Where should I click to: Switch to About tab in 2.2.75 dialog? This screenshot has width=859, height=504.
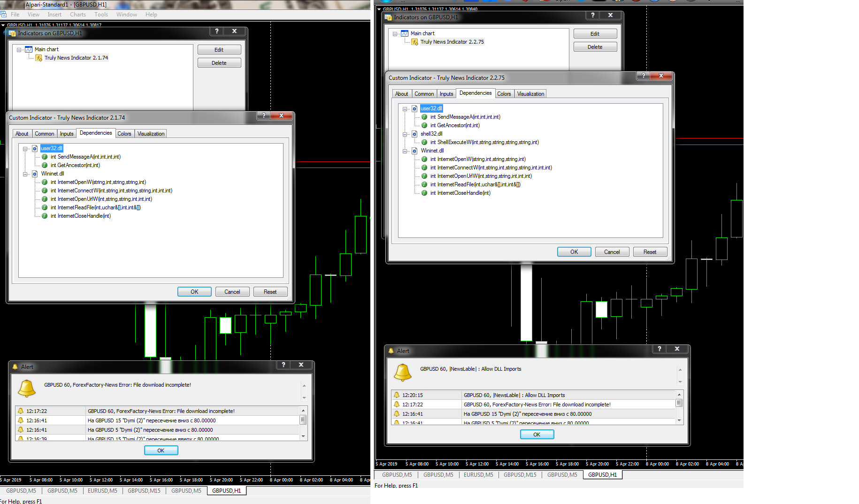pos(402,94)
